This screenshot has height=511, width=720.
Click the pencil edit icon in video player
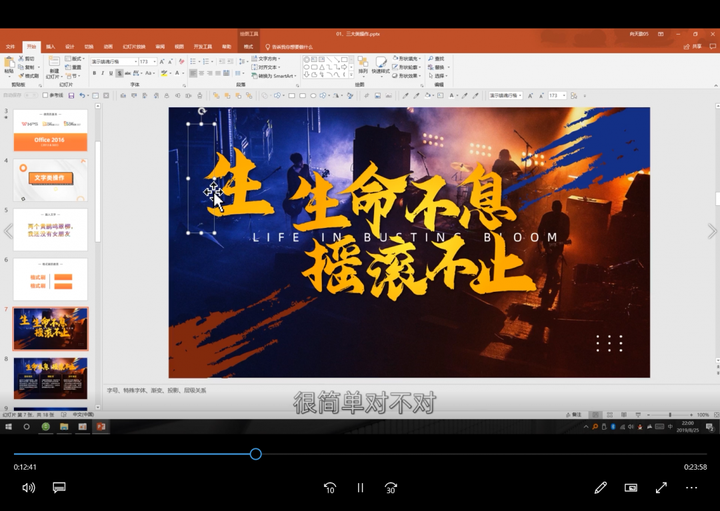point(600,488)
